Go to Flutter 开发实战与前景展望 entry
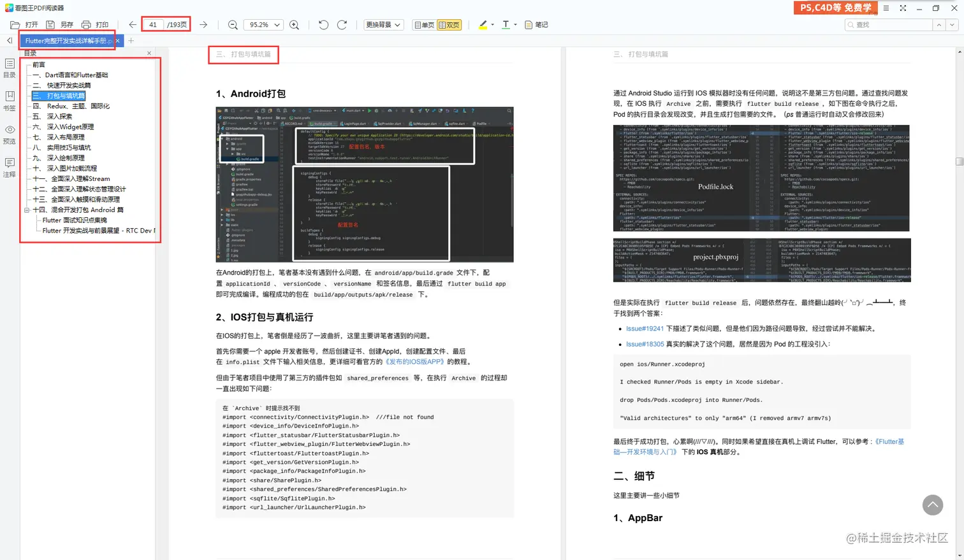The width and height of the screenshot is (964, 560). [x=98, y=231]
